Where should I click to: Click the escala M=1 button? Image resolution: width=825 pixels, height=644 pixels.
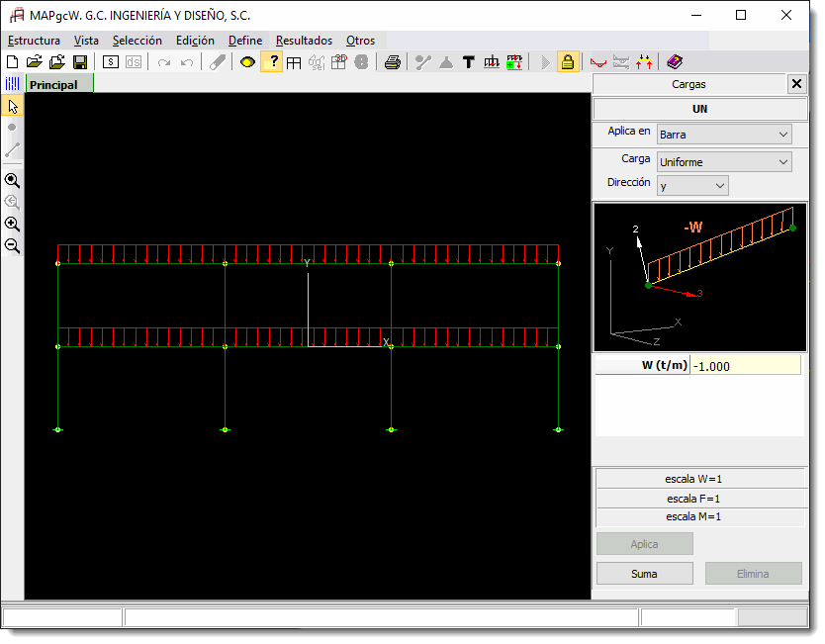(x=700, y=516)
